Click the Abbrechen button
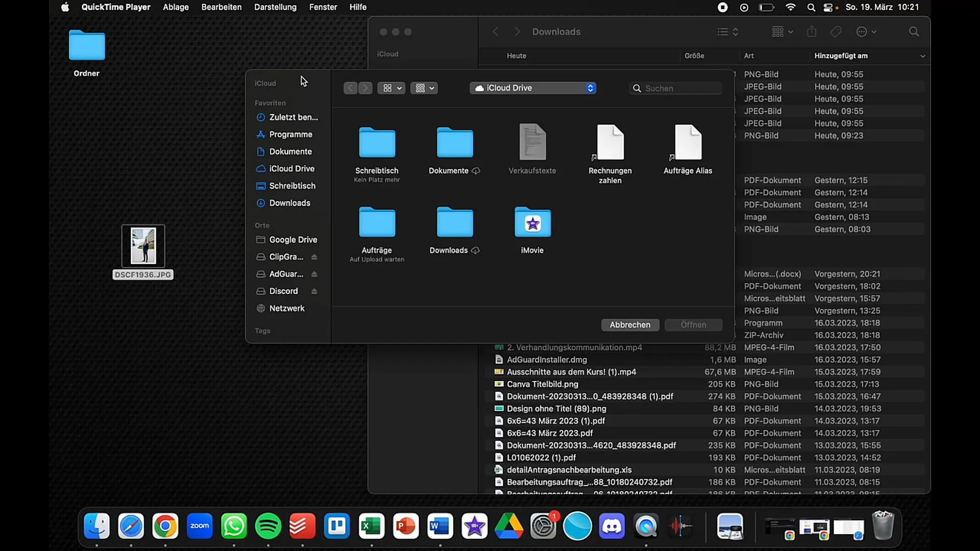The width and height of the screenshot is (980, 551). [x=630, y=324]
